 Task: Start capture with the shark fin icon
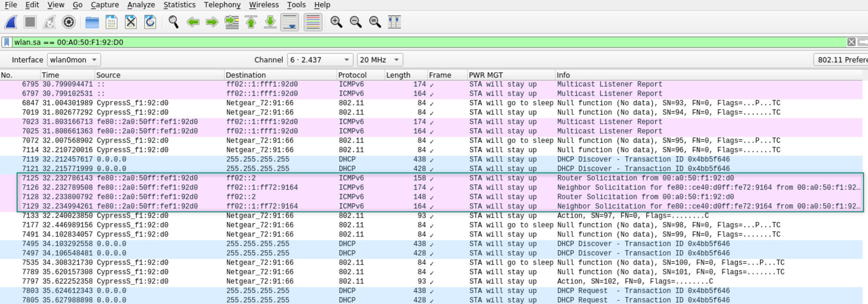click(11, 22)
